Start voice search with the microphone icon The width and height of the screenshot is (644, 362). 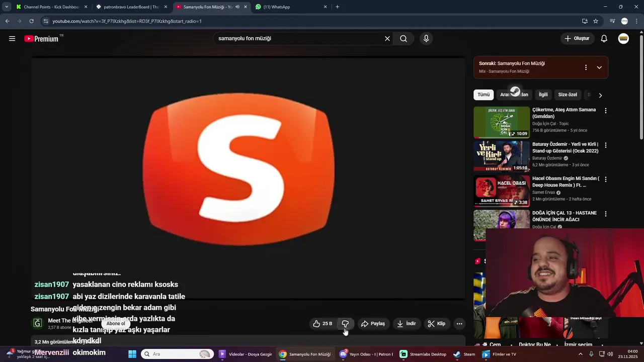[x=426, y=39]
